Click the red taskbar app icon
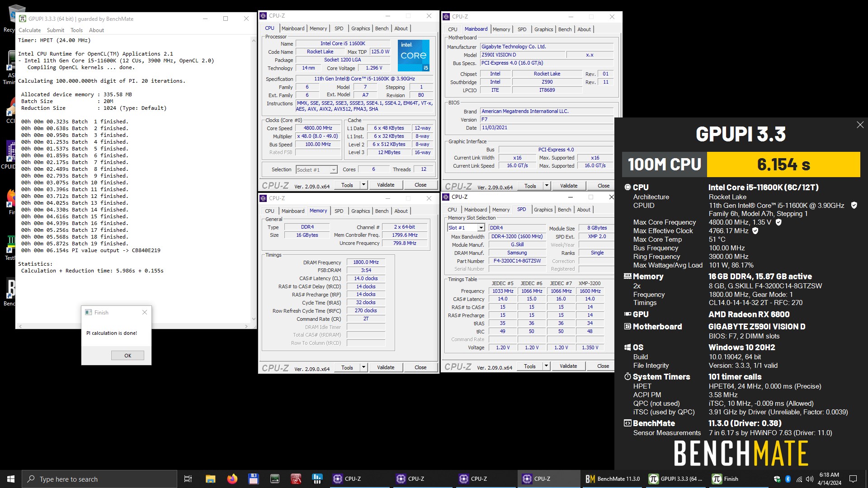 tap(296, 479)
